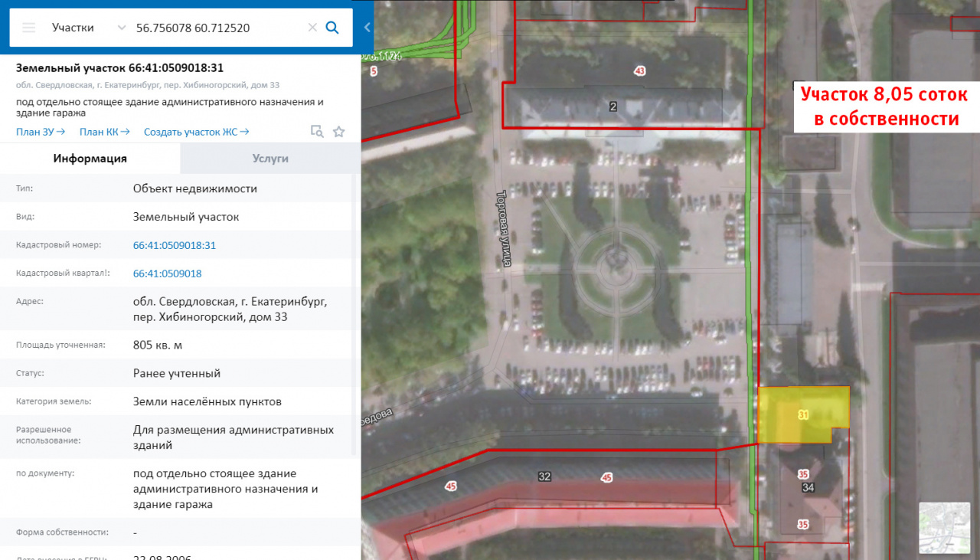Screen dimensions: 980x560
Task: Select the Объект недвижимости value
Action: [195, 188]
